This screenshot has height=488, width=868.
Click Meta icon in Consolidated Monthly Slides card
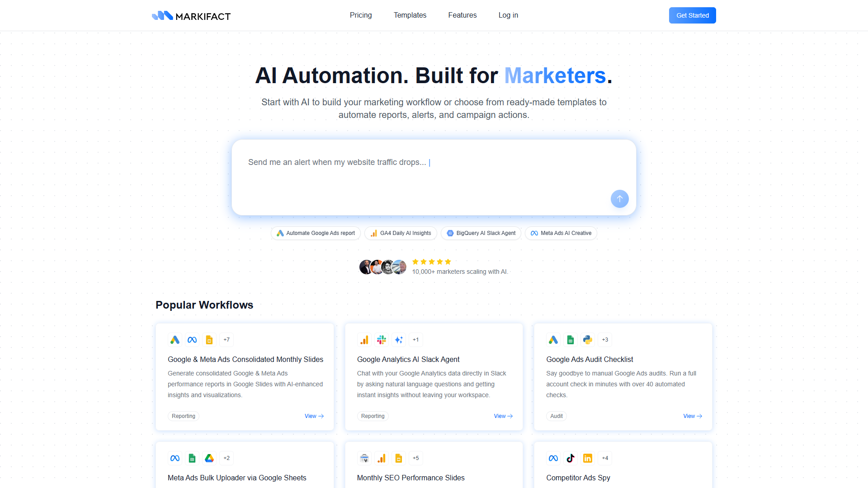click(x=192, y=340)
